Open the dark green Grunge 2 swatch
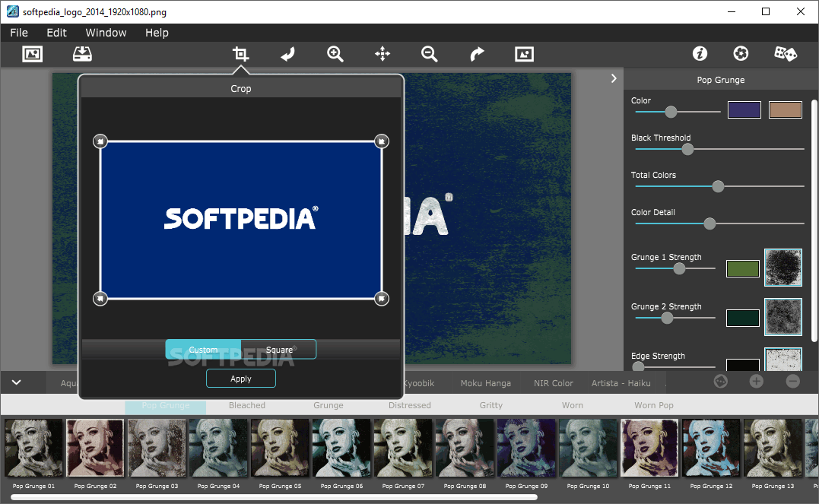Viewport: 819px width, 504px height. [743, 318]
